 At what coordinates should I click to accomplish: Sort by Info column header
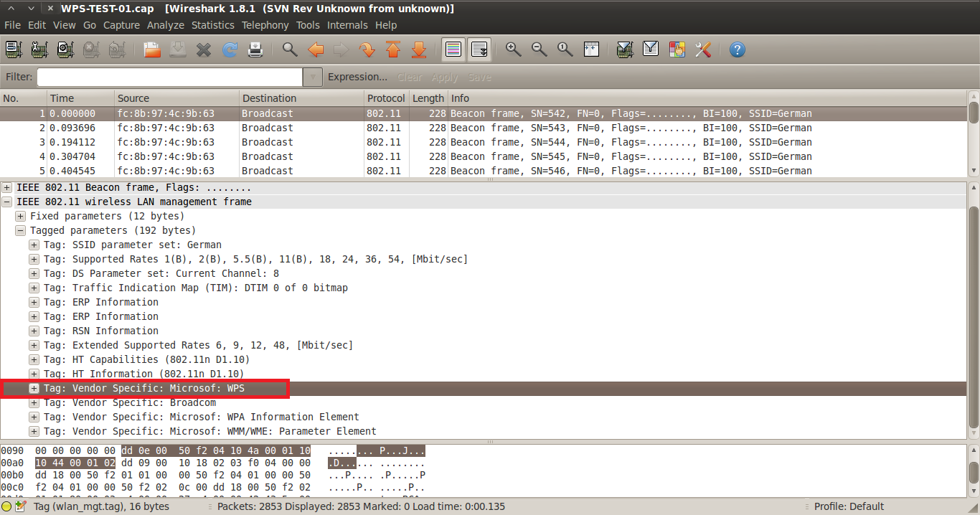pyautogui.click(x=707, y=98)
